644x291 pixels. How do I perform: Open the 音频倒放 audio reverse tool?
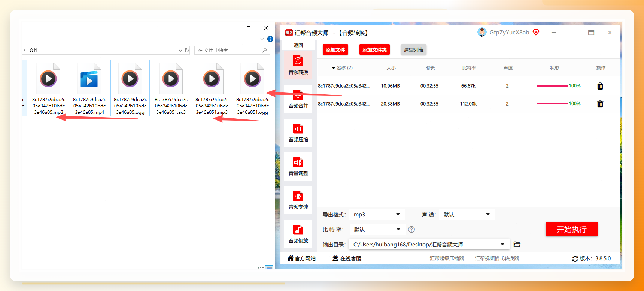tap(298, 234)
